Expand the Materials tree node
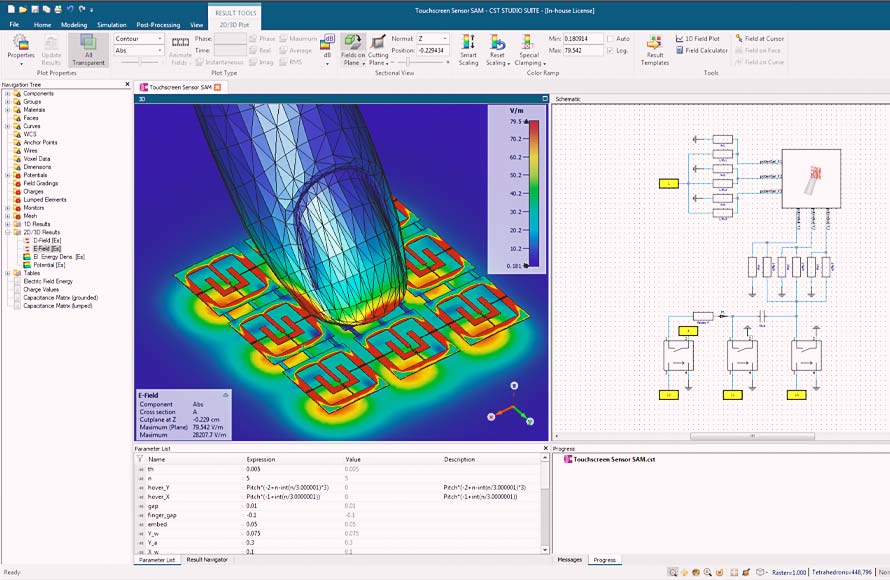This screenshot has height=580, width=890. [7, 110]
